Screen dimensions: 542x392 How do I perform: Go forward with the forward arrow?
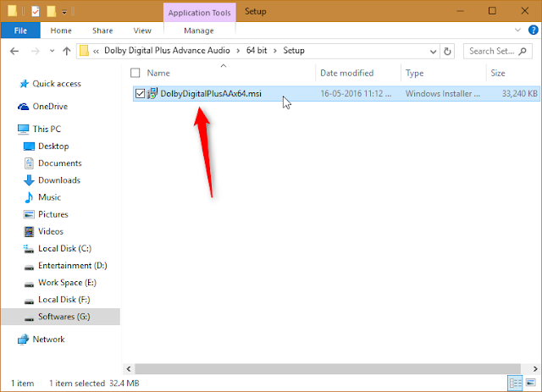pyautogui.click(x=36, y=51)
